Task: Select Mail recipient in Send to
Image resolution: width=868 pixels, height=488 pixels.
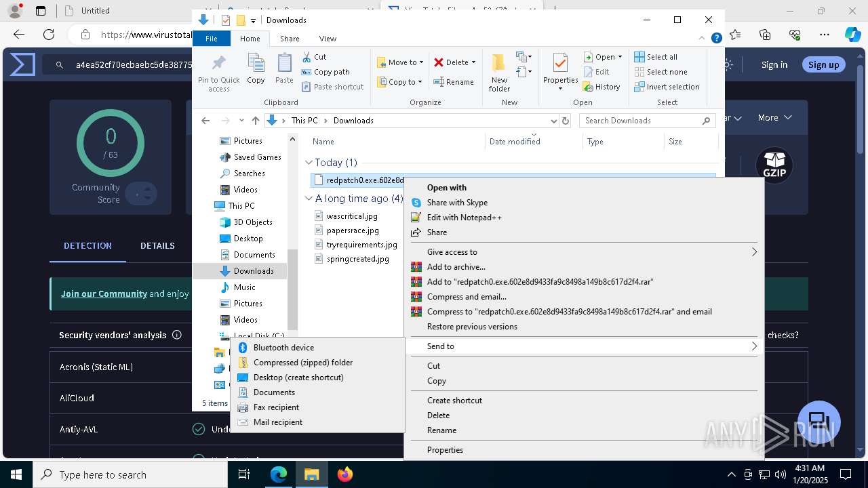Action: [317, 422]
